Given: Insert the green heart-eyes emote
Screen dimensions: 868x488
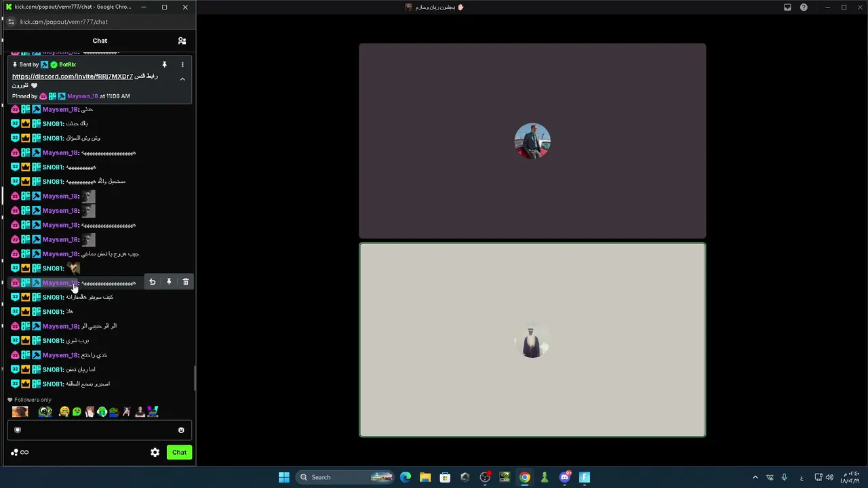Looking at the screenshot, I should (x=77, y=411).
